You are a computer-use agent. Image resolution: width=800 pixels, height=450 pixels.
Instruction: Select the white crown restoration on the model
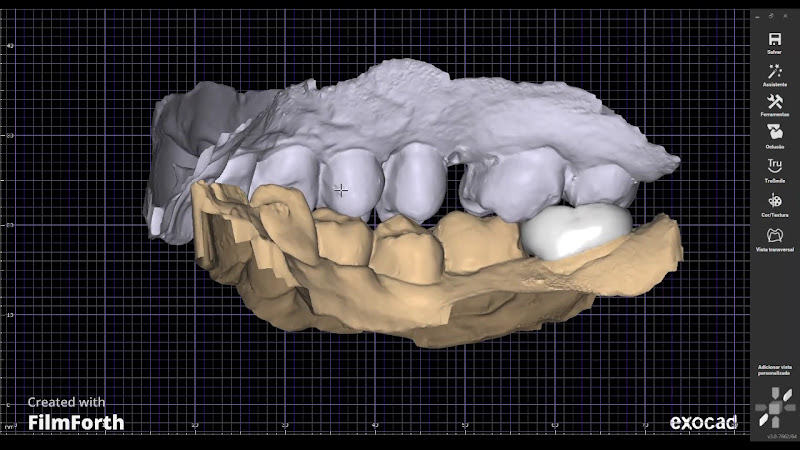point(575,231)
